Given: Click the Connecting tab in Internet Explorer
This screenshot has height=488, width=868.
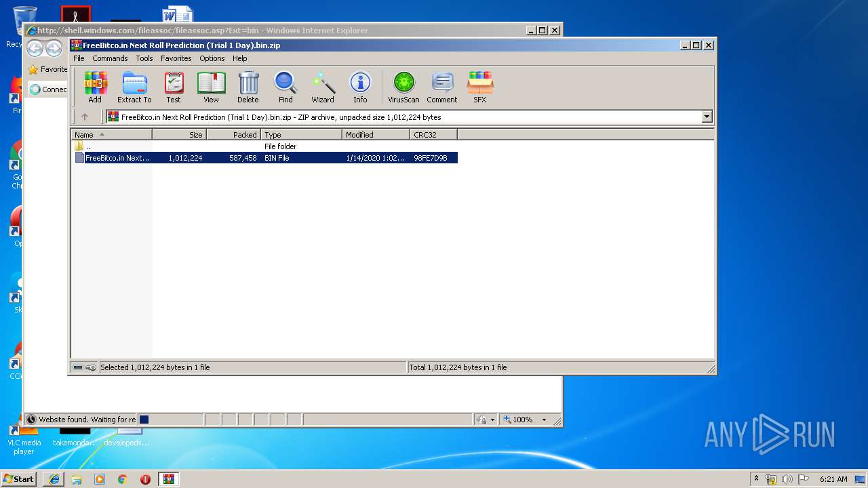Looking at the screenshot, I should [x=48, y=89].
